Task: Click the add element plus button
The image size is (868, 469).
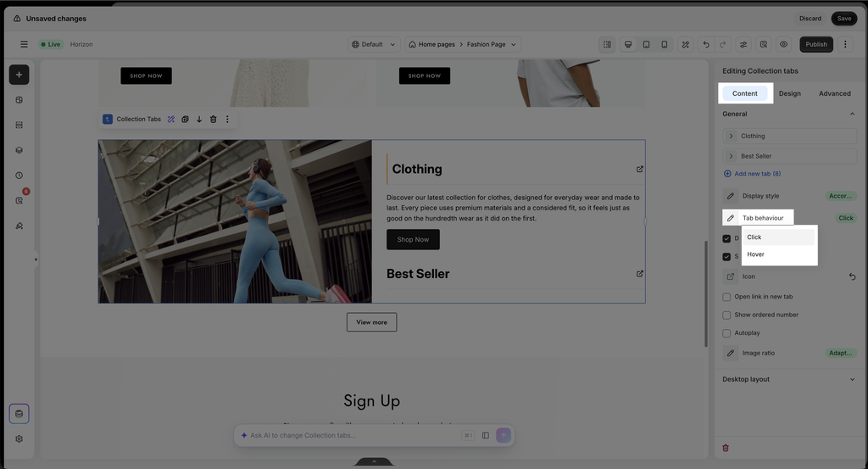Action: [19, 75]
